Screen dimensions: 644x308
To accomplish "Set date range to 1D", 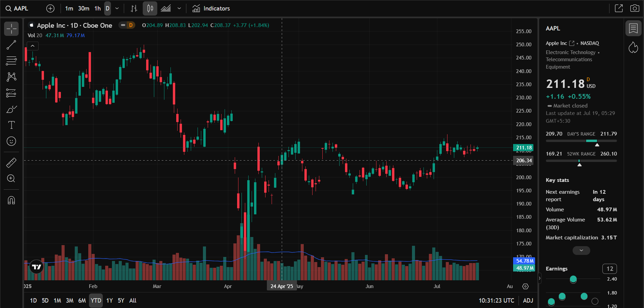I will point(33,301).
